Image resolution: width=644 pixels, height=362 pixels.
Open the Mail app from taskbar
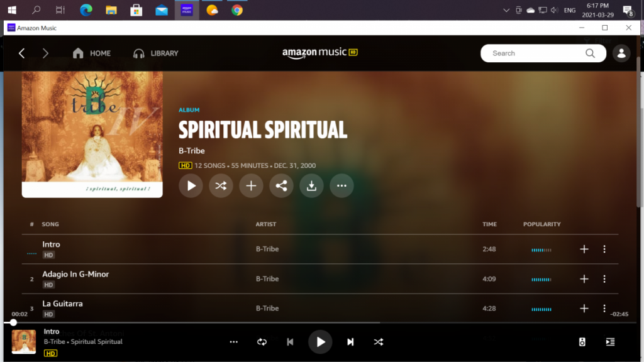(x=162, y=10)
